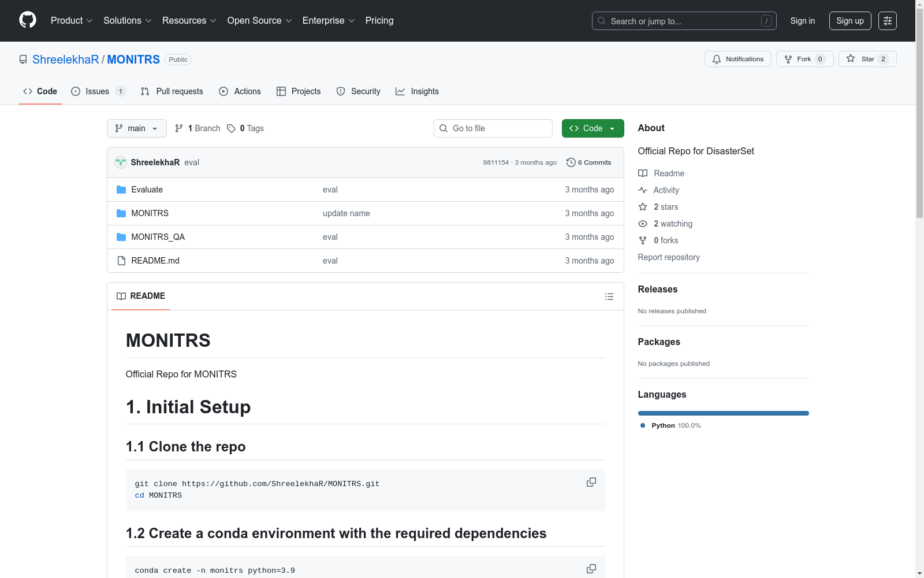Viewport: 924px width, 578px height.
Task: Click the Python language bar
Action: [x=724, y=413]
